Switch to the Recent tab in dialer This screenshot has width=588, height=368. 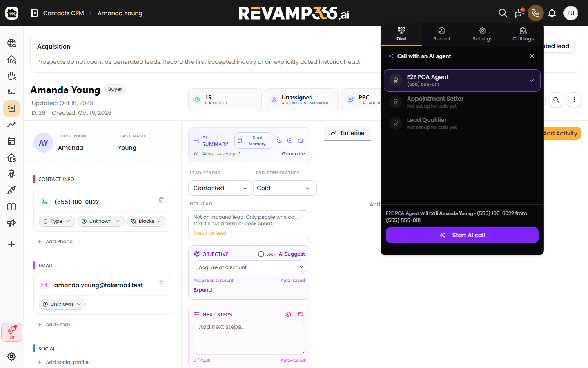click(x=442, y=34)
